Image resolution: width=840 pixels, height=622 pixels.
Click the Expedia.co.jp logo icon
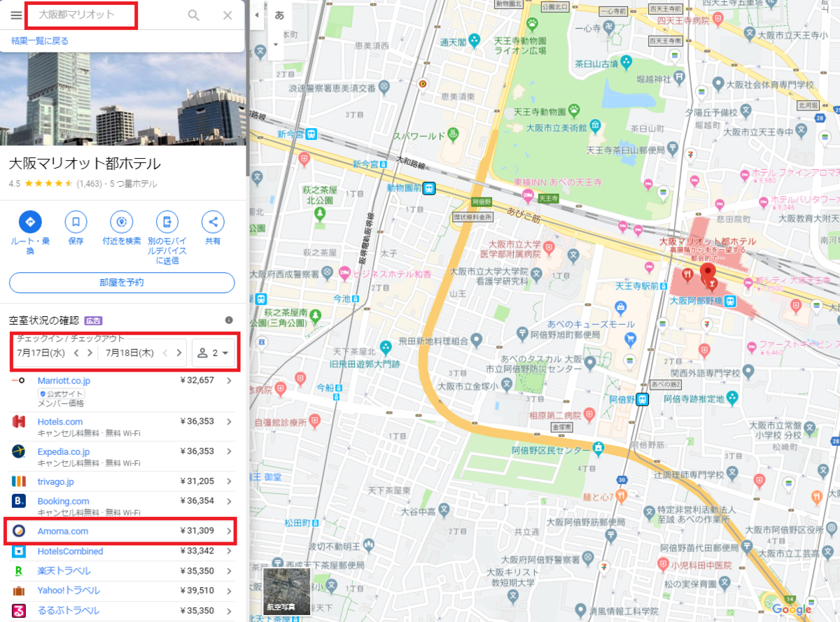point(19,451)
